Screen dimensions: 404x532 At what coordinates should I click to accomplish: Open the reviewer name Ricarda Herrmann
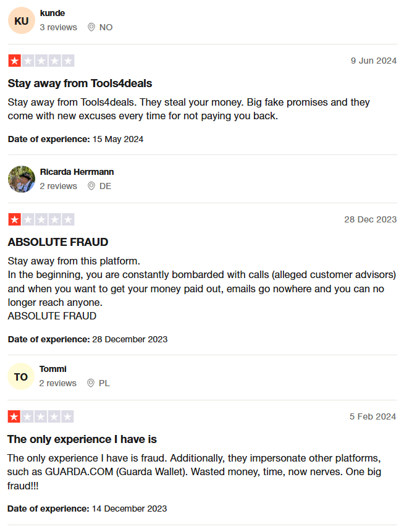pyautogui.click(x=77, y=172)
